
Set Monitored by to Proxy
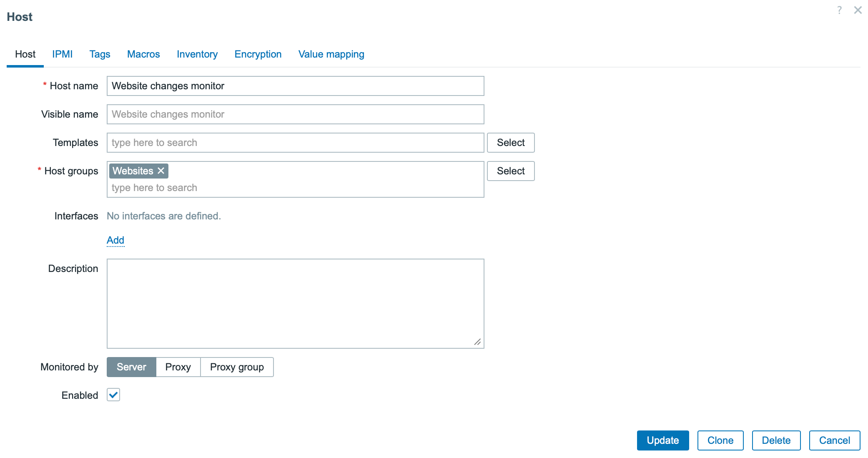(x=178, y=367)
